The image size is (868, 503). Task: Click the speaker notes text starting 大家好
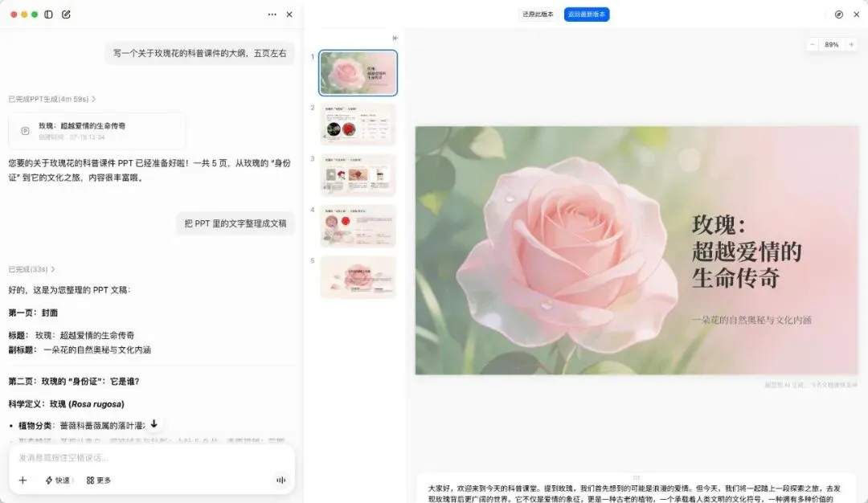tap(634, 493)
